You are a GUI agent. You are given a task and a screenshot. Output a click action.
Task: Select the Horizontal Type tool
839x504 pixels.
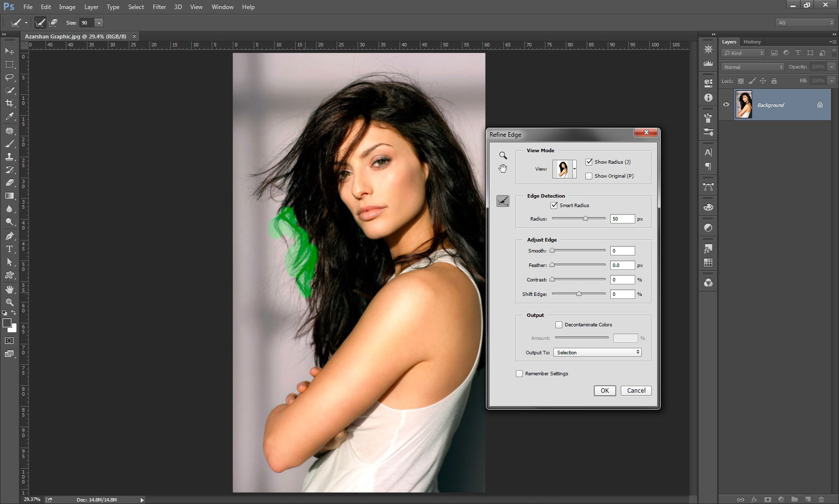coord(9,249)
